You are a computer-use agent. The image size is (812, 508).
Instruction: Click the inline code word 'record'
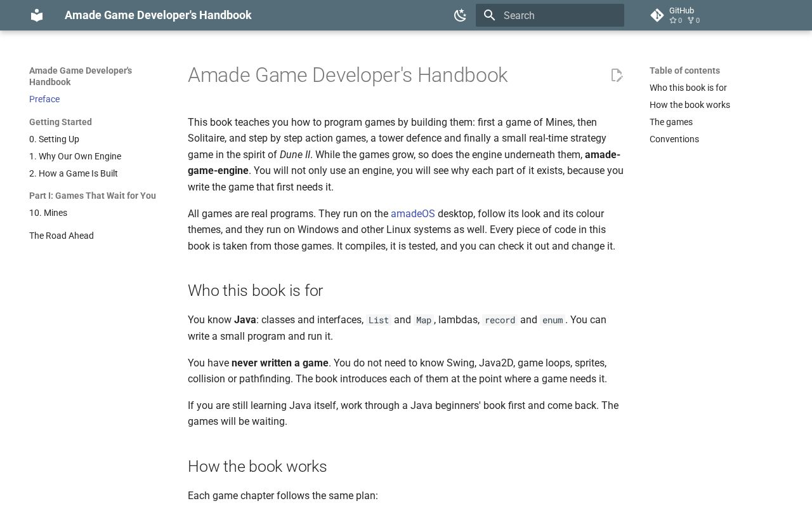point(500,320)
